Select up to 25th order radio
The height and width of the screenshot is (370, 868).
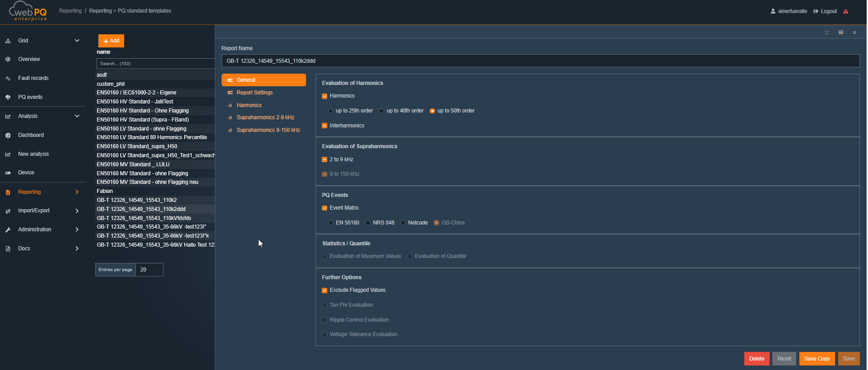click(x=331, y=111)
